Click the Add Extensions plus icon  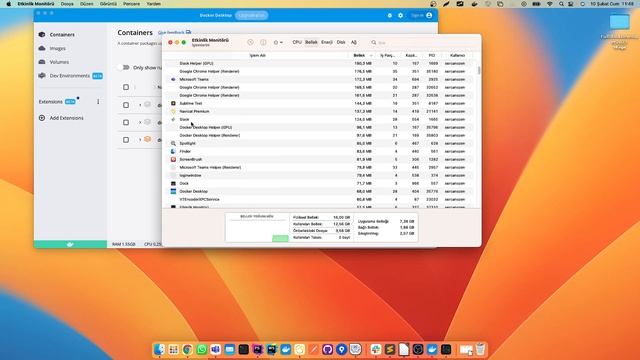coord(42,118)
